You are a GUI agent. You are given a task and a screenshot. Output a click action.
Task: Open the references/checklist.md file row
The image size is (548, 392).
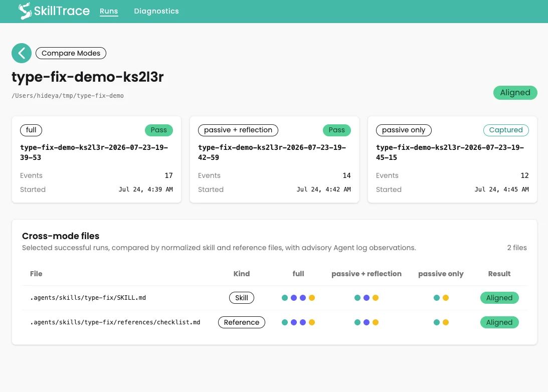coord(275,322)
